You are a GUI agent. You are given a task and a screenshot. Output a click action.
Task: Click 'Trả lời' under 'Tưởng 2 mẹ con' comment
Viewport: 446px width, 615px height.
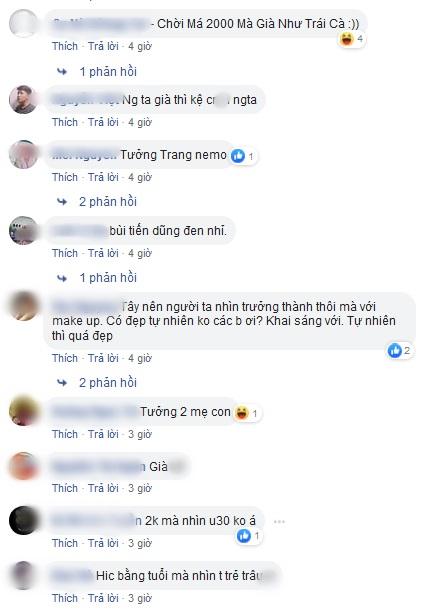click(103, 434)
